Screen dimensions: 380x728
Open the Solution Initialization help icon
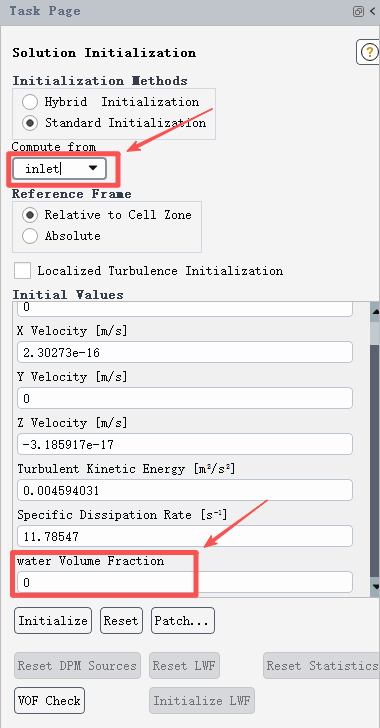(x=369, y=52)
